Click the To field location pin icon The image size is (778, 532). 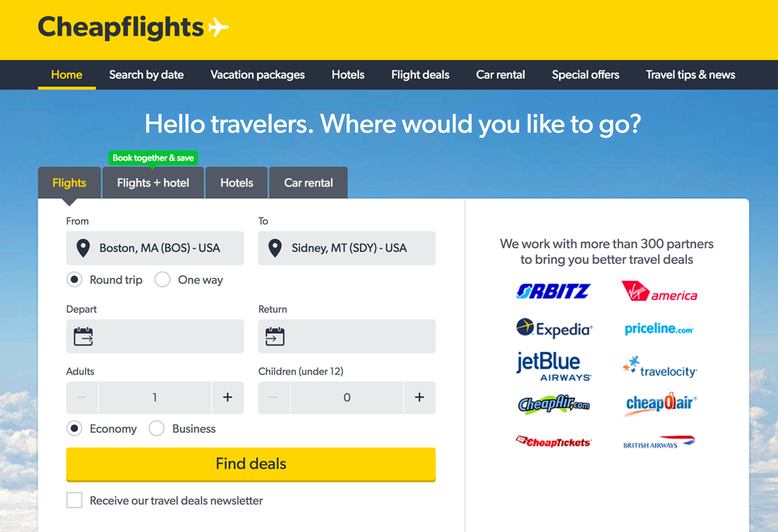click(x=275, y=247)
